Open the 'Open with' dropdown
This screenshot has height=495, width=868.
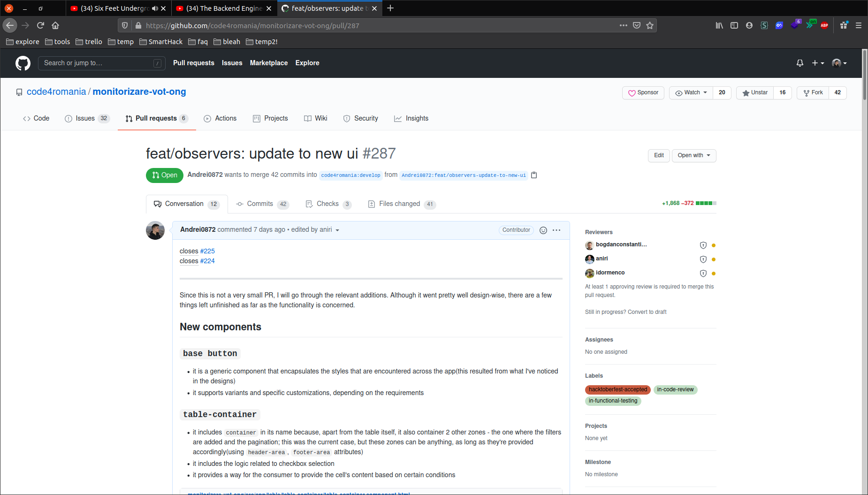pos(694,156)
